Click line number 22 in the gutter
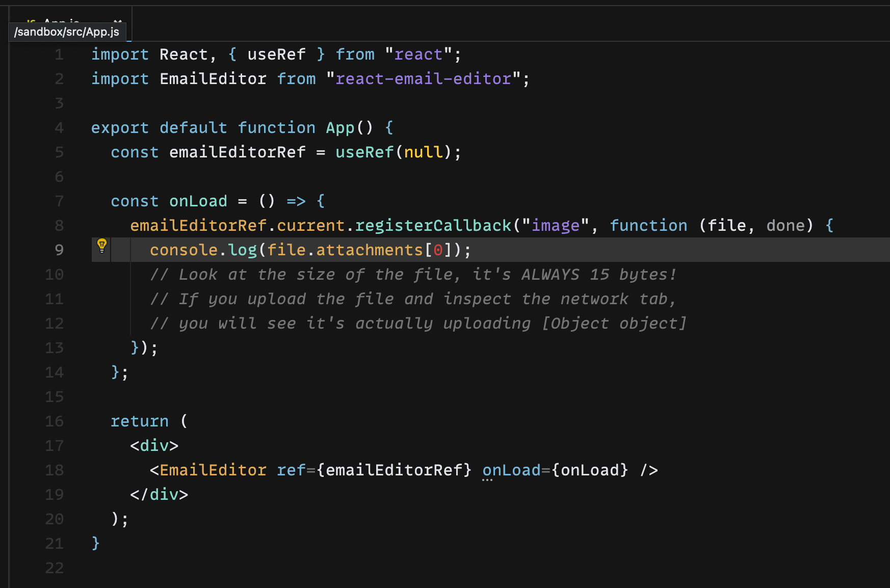890x588 pixels. click(55, 568)
